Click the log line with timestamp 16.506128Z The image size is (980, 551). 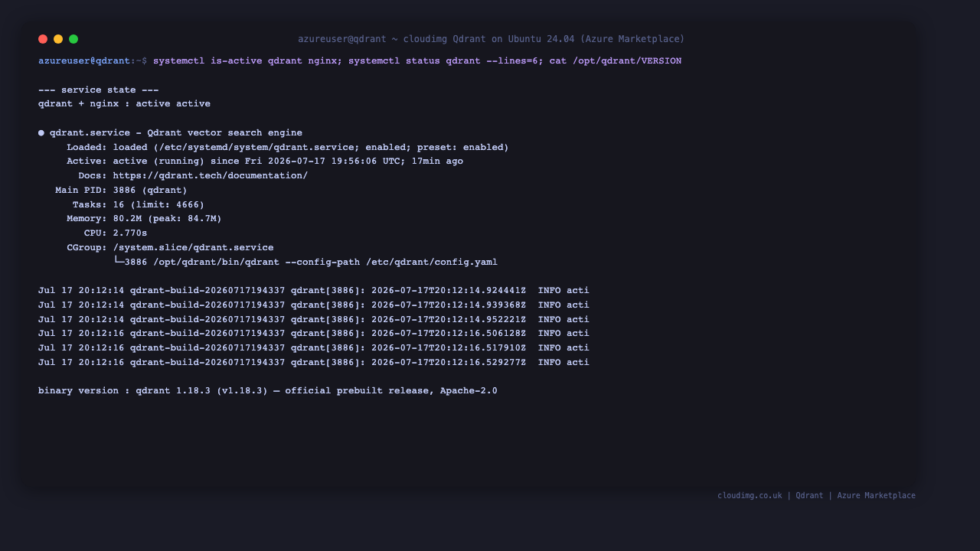click(314, 333)
